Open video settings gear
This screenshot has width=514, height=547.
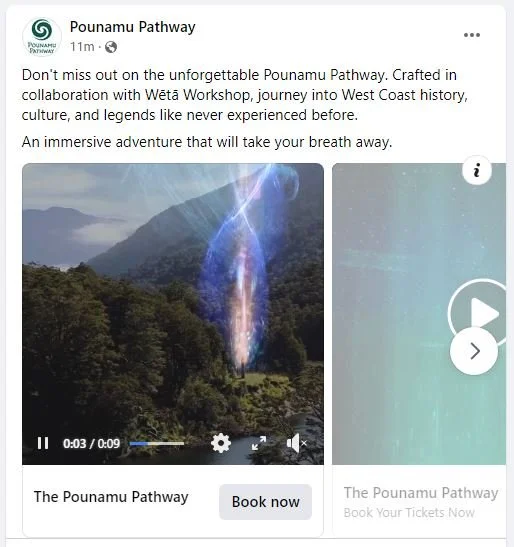(221, 443)
